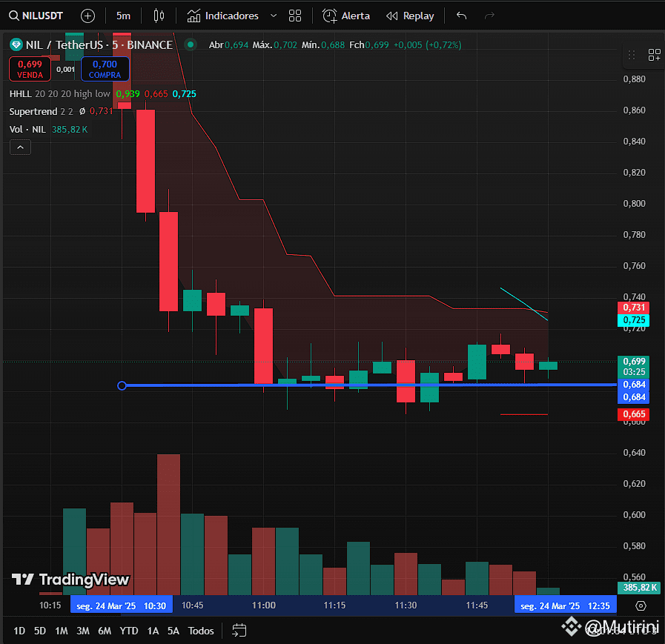
Task: Collapse the indicator legend with the chevron
Action: point(20,147)
